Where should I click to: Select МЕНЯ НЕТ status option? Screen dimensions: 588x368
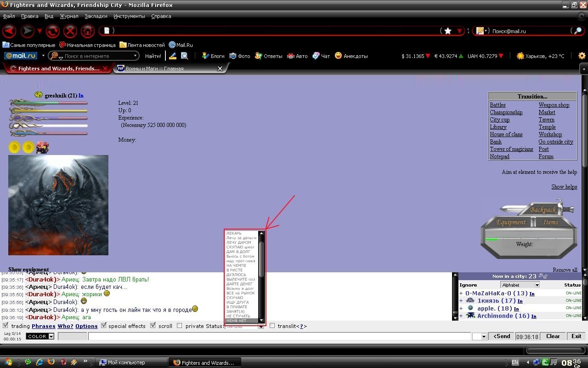pyautogui.click(x=242, y=321)
